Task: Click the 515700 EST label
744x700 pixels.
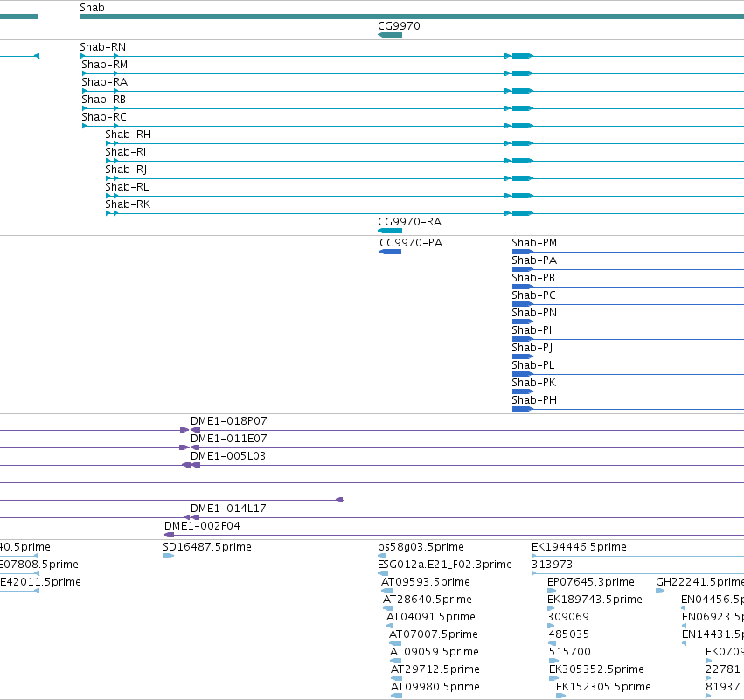Action: click(x=570, y=653)
